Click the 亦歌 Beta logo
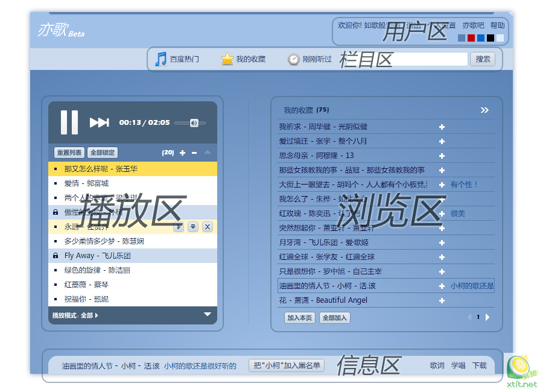This screenshot has width=543, height=392. pos(62,30)
